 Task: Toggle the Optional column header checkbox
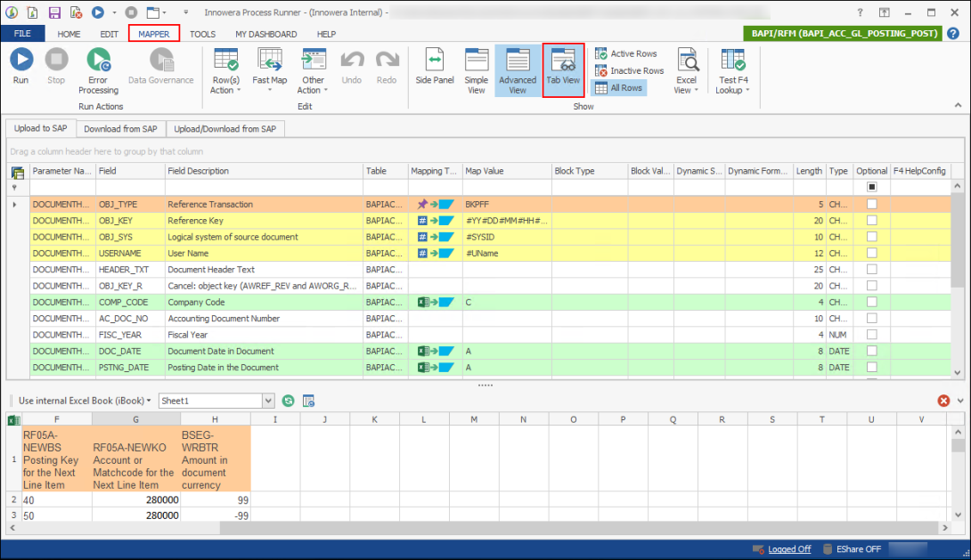pyautogui.click(x=871, y=187)
